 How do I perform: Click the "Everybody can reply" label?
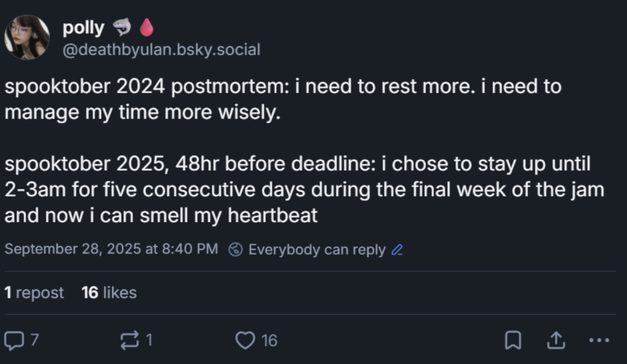coord(317,250)
